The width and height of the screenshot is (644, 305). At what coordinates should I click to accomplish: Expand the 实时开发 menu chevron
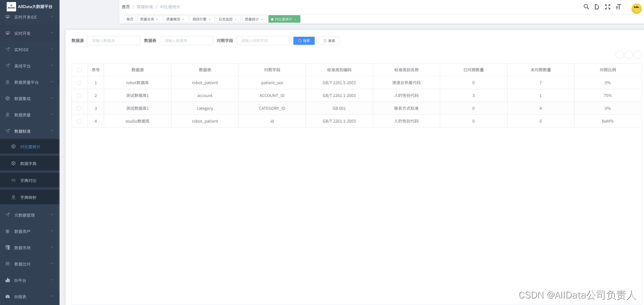click(52, 33)
